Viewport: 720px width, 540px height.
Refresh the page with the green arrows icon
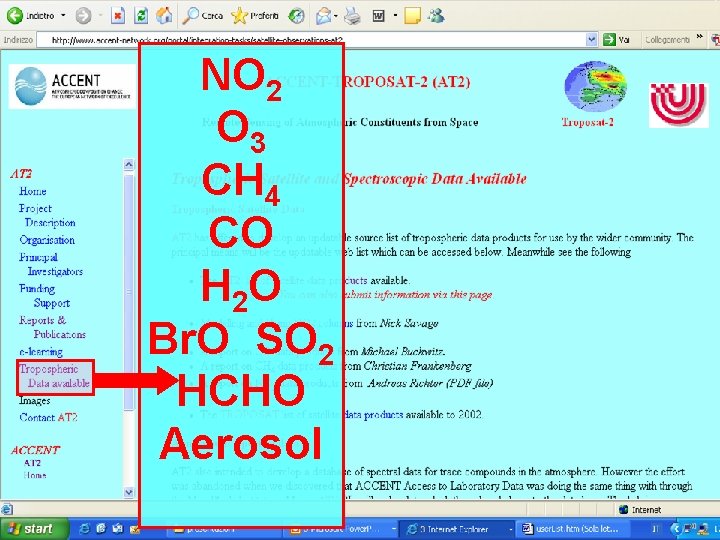tap(141, 16)
